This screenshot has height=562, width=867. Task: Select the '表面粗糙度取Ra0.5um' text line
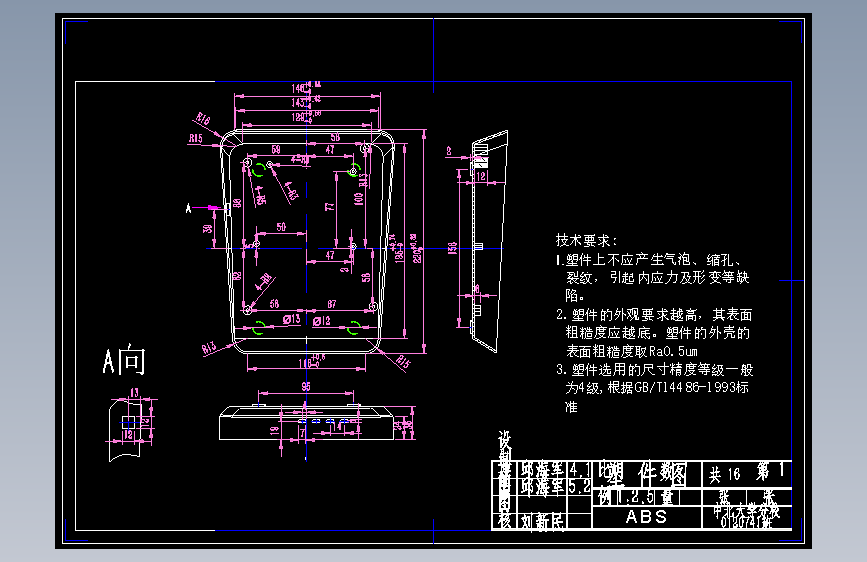pyautogui.click(x=631, y=351)
